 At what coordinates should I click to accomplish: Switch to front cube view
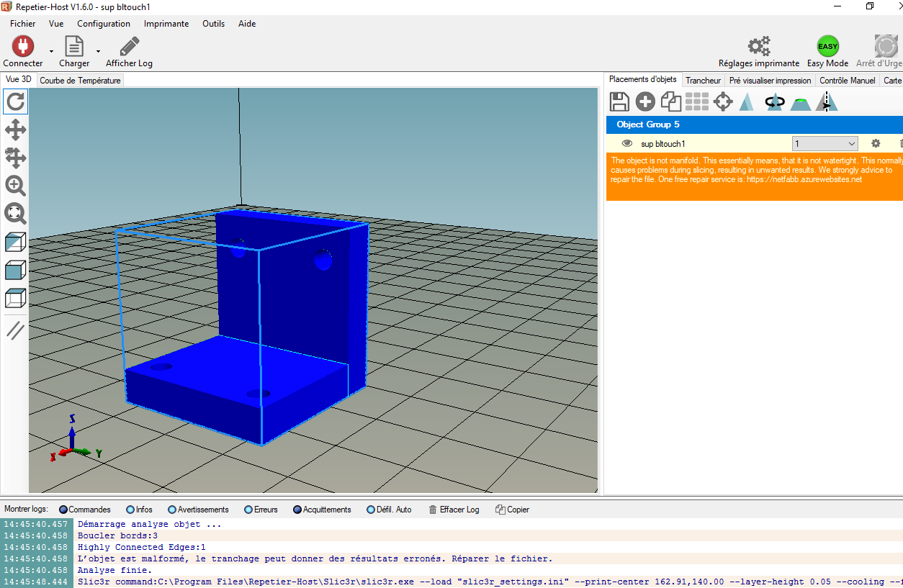tap(16, 270)
